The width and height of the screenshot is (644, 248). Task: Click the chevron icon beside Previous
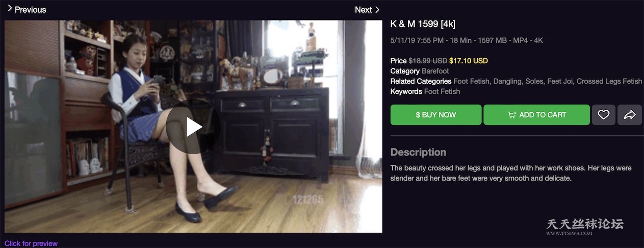pos(9,9)
